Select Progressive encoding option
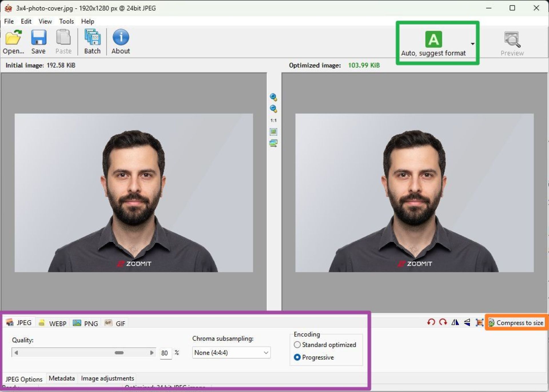This screenshot has height=392, width=549. click(x=297, y=357)
